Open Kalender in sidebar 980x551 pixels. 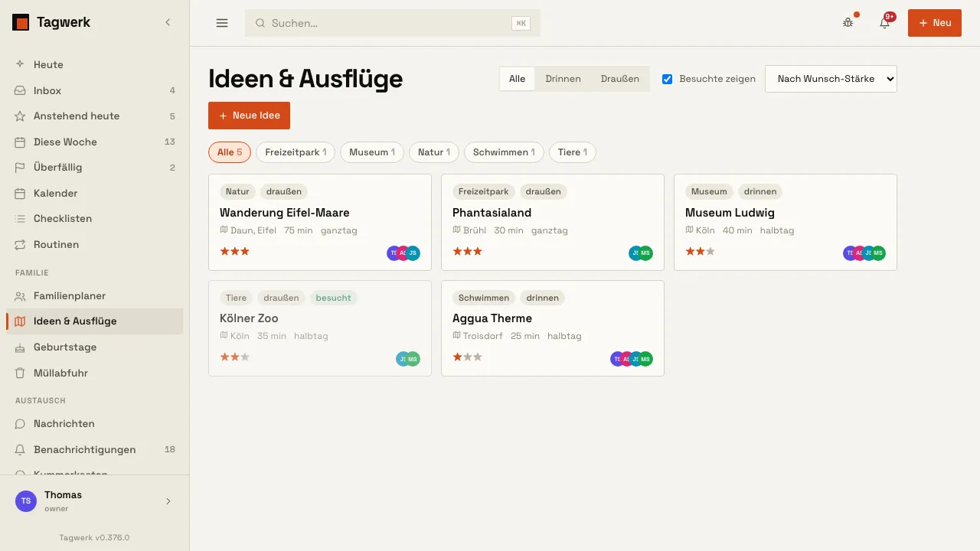95,193
